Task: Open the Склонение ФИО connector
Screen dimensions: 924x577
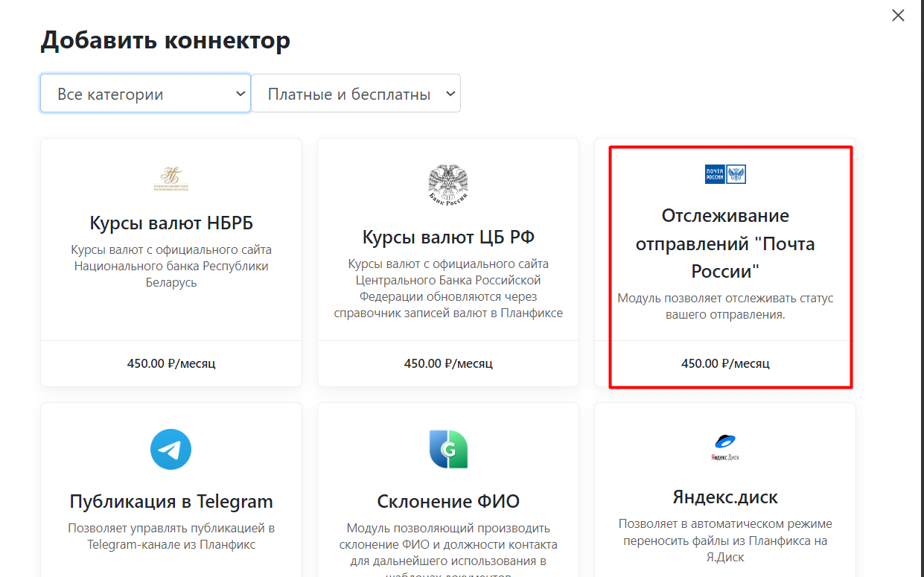Action: 448,501
